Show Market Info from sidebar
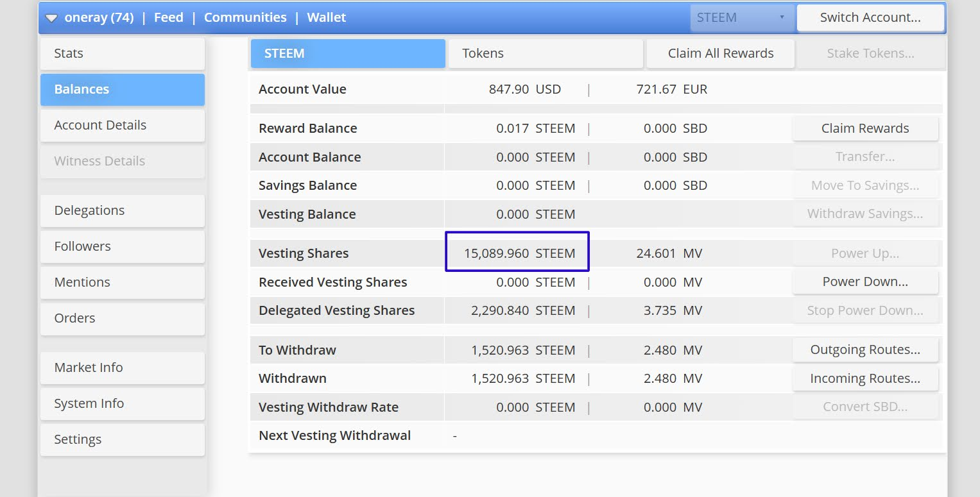This screenshot has width=980, height=497. click(123, 368)
